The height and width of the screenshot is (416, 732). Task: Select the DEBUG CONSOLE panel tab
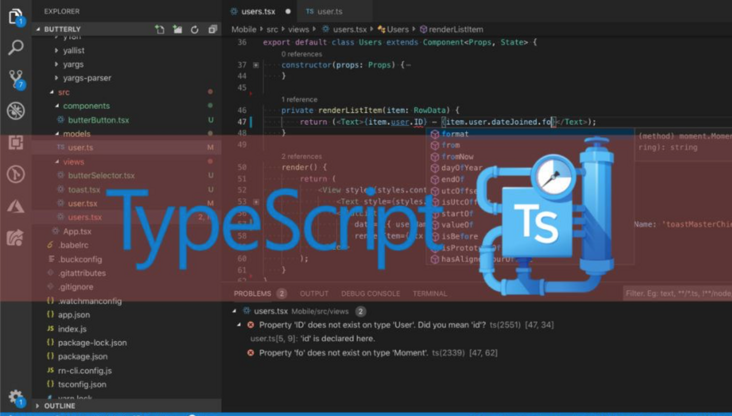370,294
